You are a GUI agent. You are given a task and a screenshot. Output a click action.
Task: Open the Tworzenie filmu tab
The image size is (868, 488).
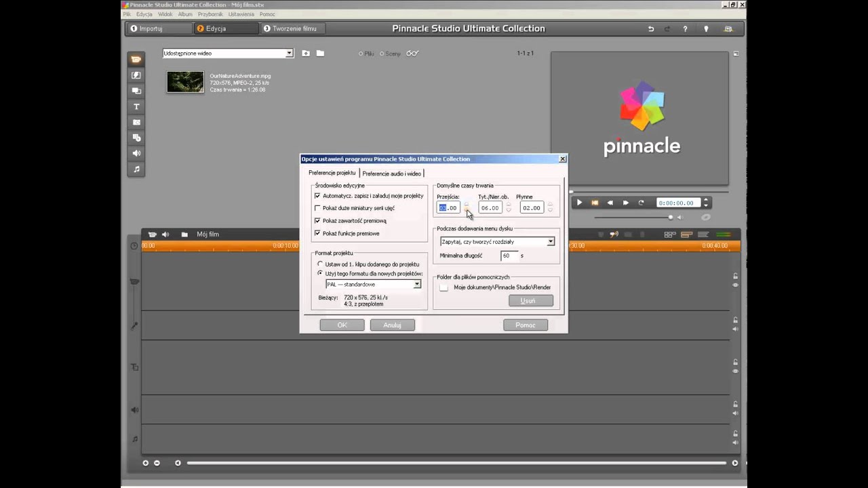click(x=294, y=28)
